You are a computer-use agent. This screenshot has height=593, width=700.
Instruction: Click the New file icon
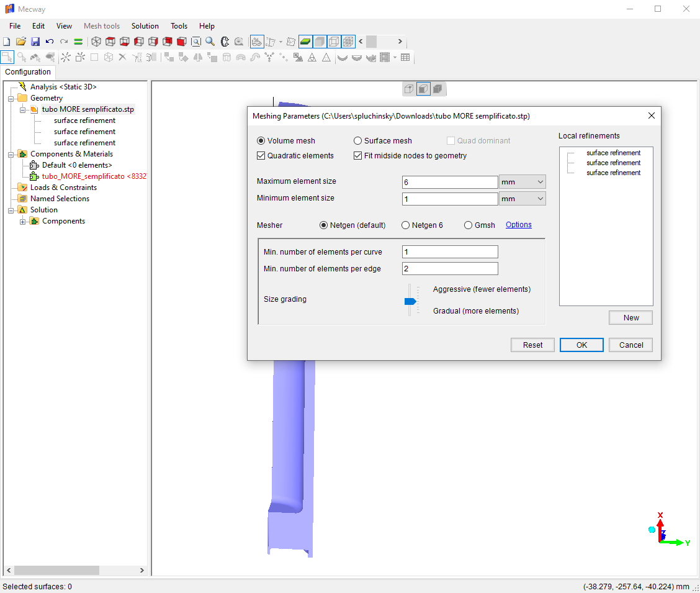[x=7, y=42]
